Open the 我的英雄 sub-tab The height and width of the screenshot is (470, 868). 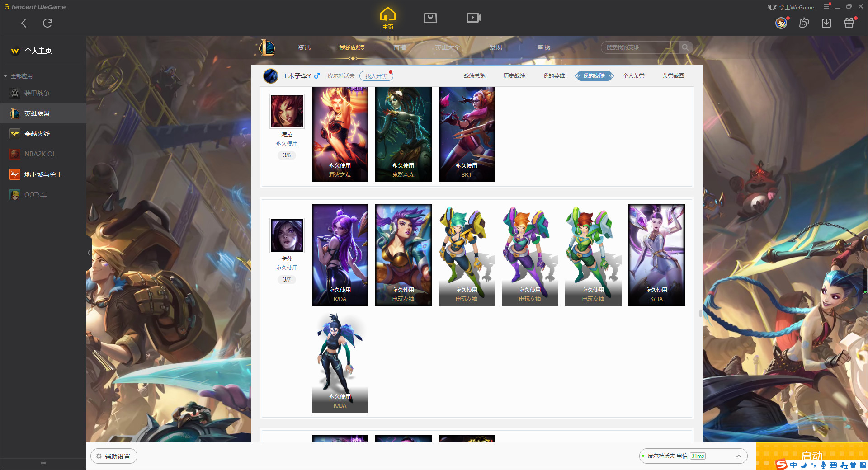pyautogui.click(x=554, y=76)
